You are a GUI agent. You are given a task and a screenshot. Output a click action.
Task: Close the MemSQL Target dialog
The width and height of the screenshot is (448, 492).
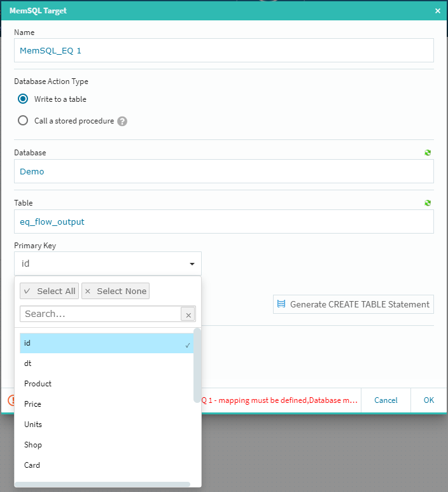[x=438, y=11]
